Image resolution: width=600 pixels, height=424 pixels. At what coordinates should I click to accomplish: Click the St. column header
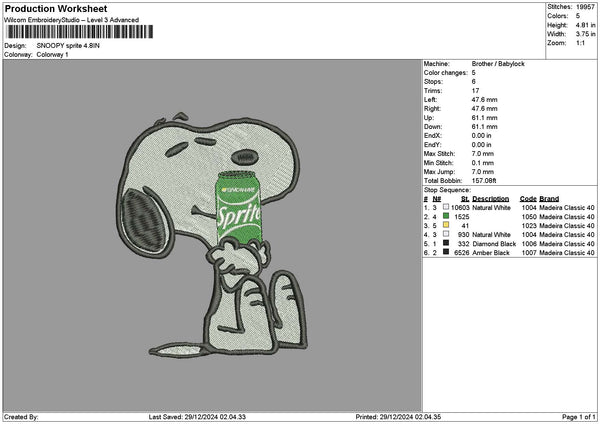(465, 199)
